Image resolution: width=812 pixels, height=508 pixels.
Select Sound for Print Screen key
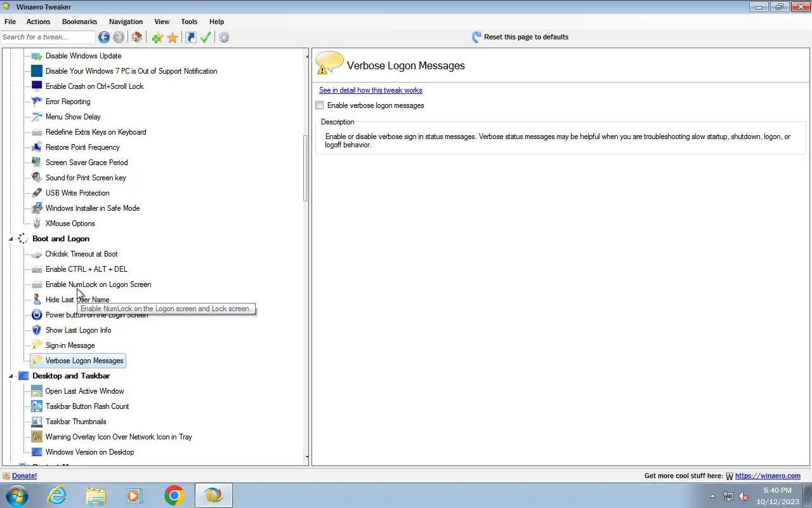pyautogui.click(x=86, y=178)
